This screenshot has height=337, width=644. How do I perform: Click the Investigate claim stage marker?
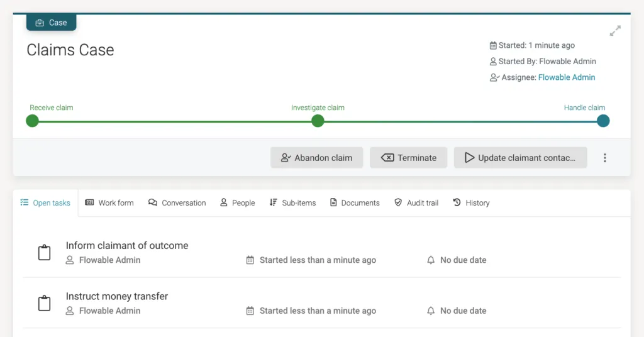coord(318,121)
